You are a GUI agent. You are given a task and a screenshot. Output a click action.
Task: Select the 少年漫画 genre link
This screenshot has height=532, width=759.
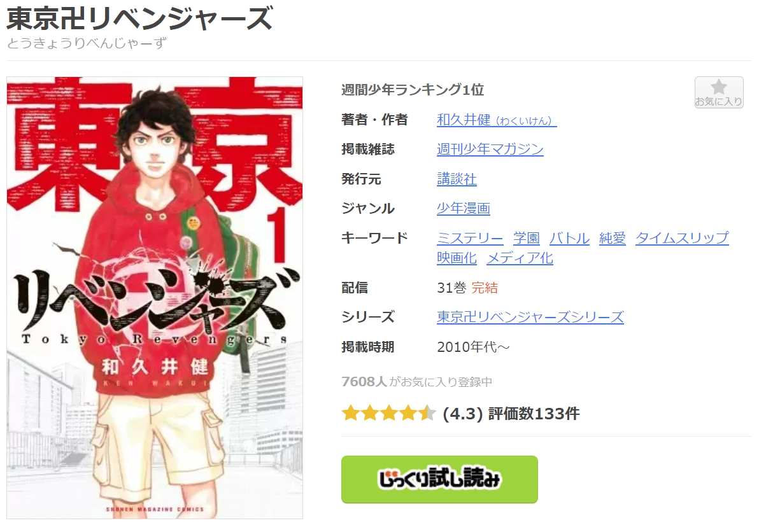(464, 208)
